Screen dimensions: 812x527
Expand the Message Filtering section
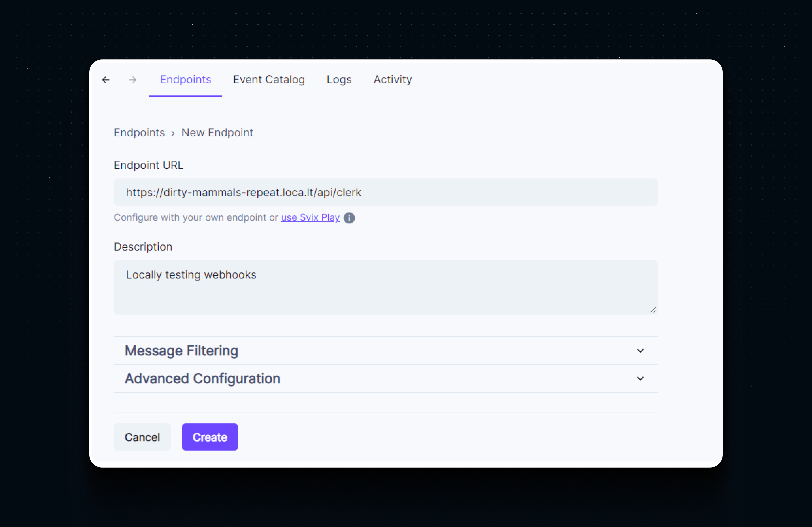pos(385,351)
